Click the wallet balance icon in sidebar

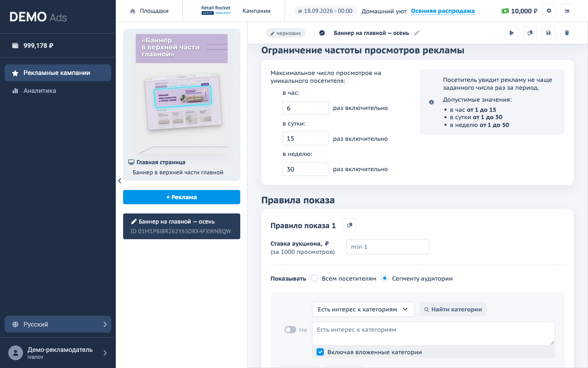(15, 46)
